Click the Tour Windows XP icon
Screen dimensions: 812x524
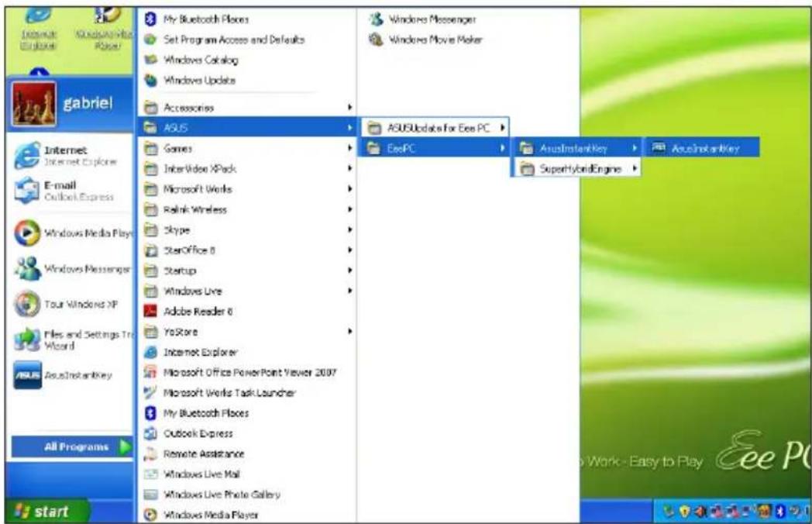(27, 304)
